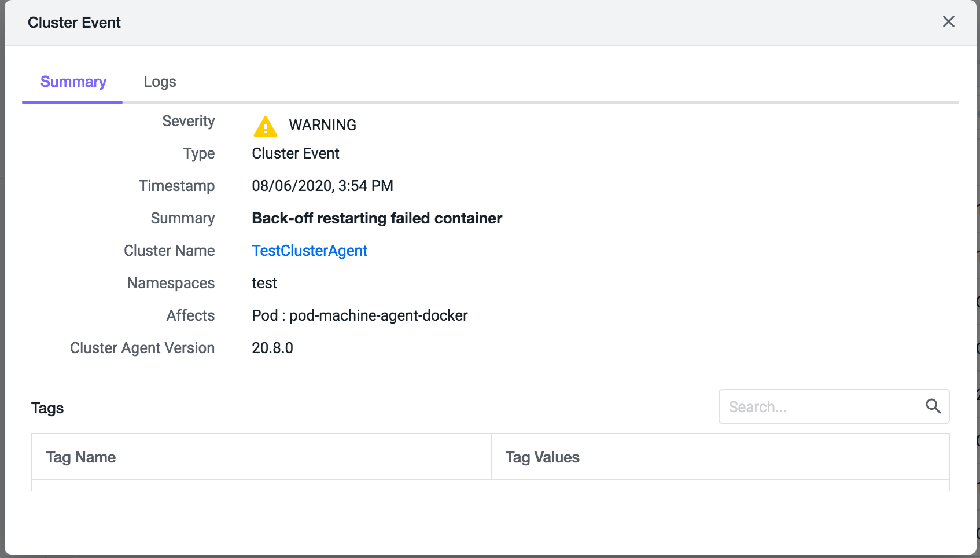Click the 'Timestamp' label
This screenshot has width=980, height=558.
[x=177, y=186]
